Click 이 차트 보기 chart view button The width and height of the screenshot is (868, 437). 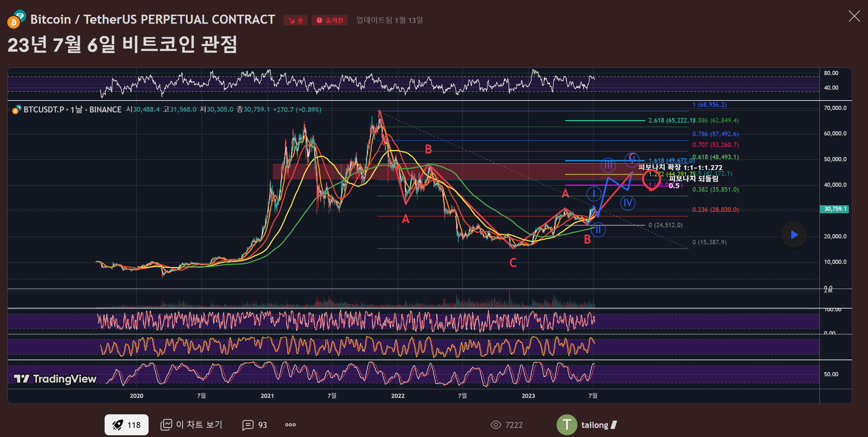(191, 424)
